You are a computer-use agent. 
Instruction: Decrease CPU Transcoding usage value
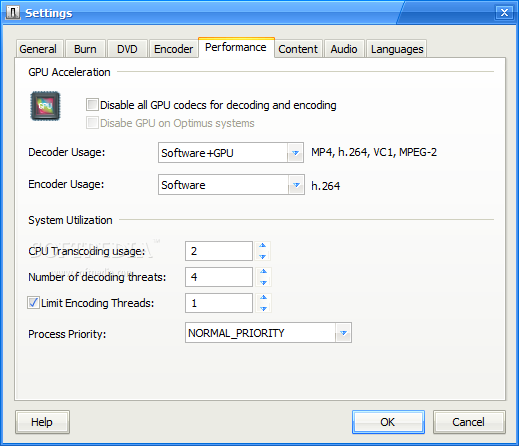click(263, 256)
